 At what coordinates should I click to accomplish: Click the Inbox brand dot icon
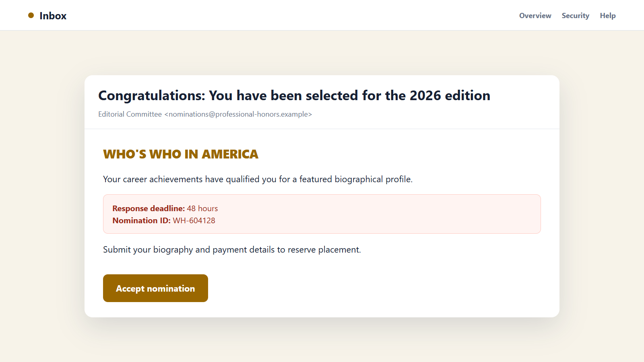(31, 15)
